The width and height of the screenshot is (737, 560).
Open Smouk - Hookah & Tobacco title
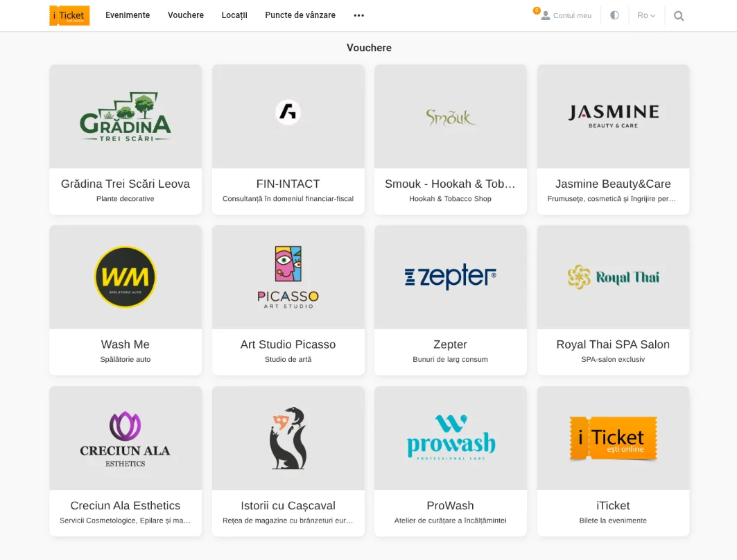[x=450, y=184]
